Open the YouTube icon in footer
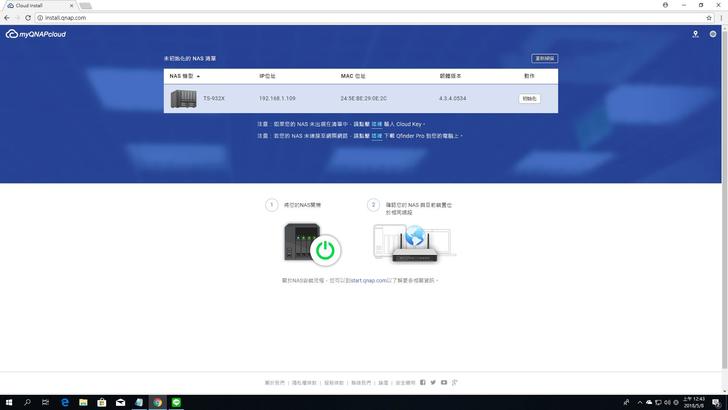This screenshot has height=410, width=728. 444,382
